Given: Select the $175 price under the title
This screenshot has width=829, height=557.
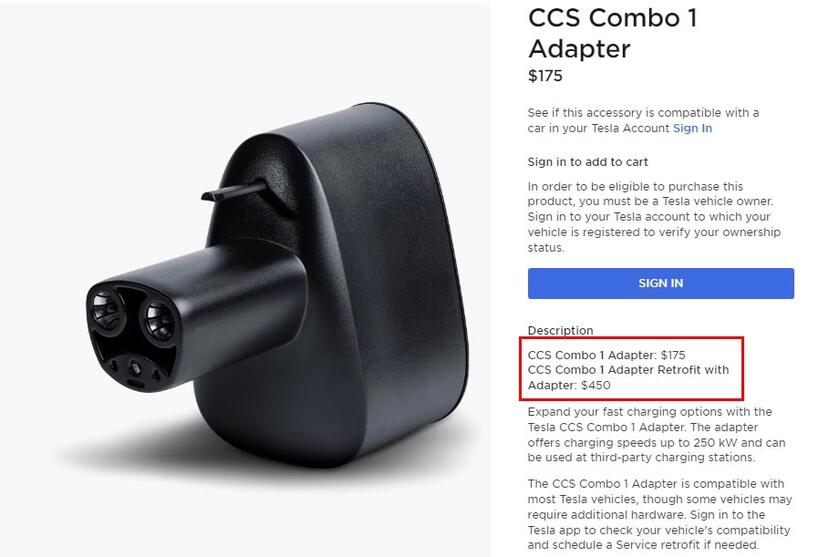Looking at the screenshot, I should tap(545, 76).
